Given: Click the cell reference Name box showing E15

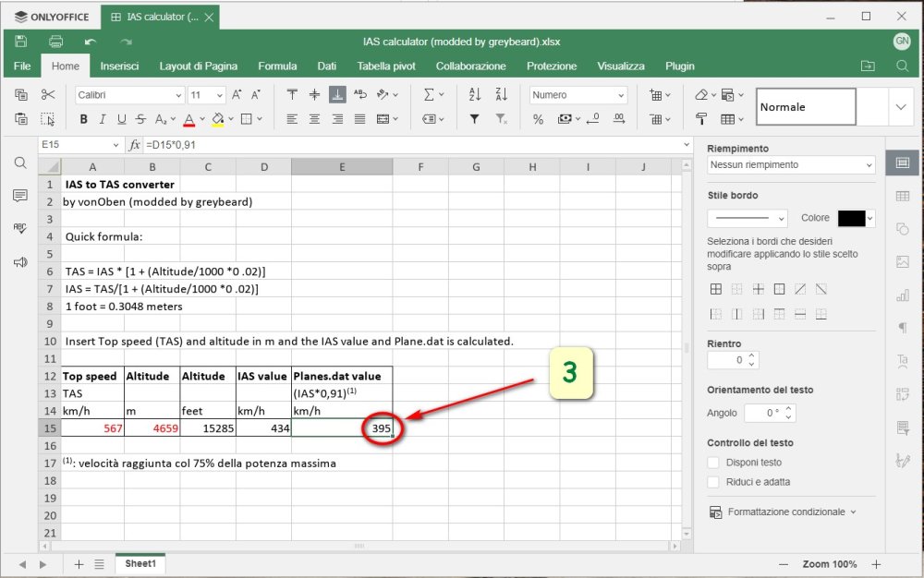Looking at the screenshot, I should pos(79,145).
